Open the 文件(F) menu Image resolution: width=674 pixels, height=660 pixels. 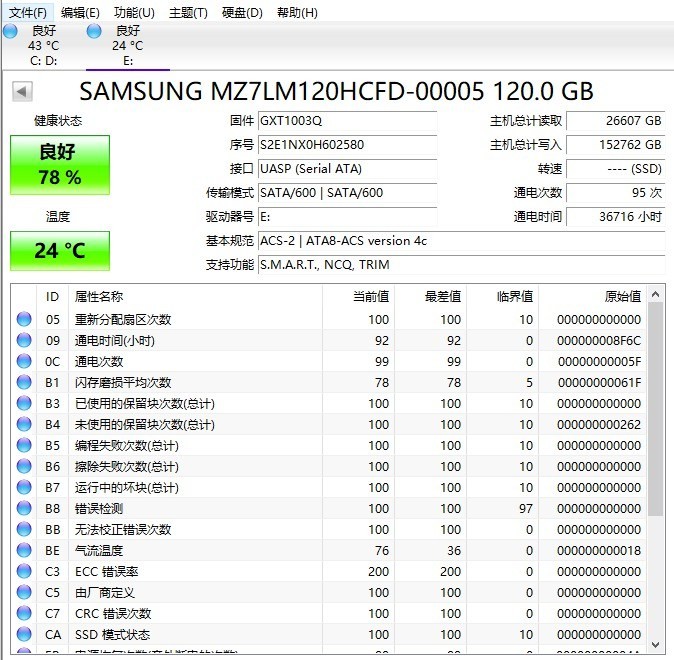pyautogui.click(x=28, y=12)
